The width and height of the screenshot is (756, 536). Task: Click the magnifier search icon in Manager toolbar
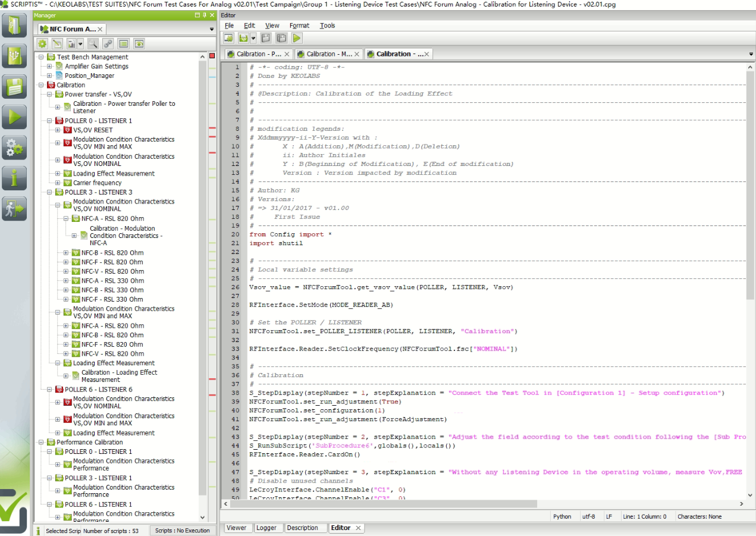[93, 43]
